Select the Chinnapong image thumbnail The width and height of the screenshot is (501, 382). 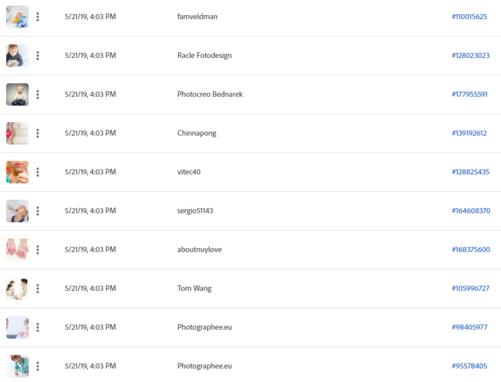17,133
